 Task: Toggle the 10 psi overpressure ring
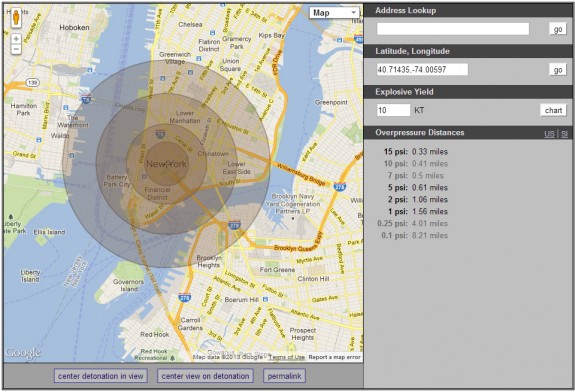tap(415, 164)
